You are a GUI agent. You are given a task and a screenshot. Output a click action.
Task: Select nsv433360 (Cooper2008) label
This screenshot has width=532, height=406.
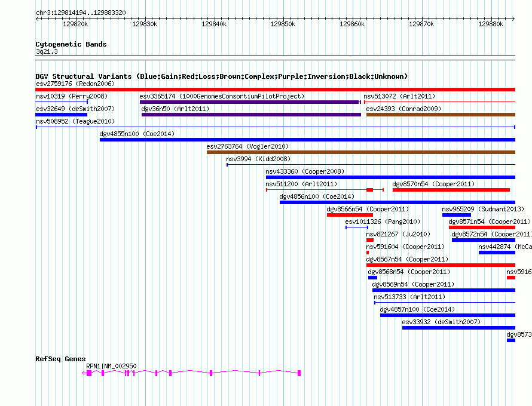pos(305,171)
